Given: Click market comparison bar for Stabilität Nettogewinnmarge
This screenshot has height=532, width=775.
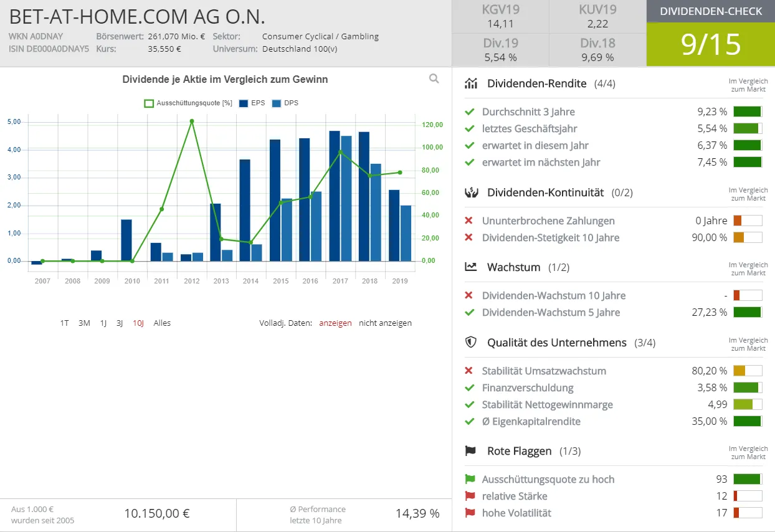Looking at the screenshot, I should click(748, 404).
